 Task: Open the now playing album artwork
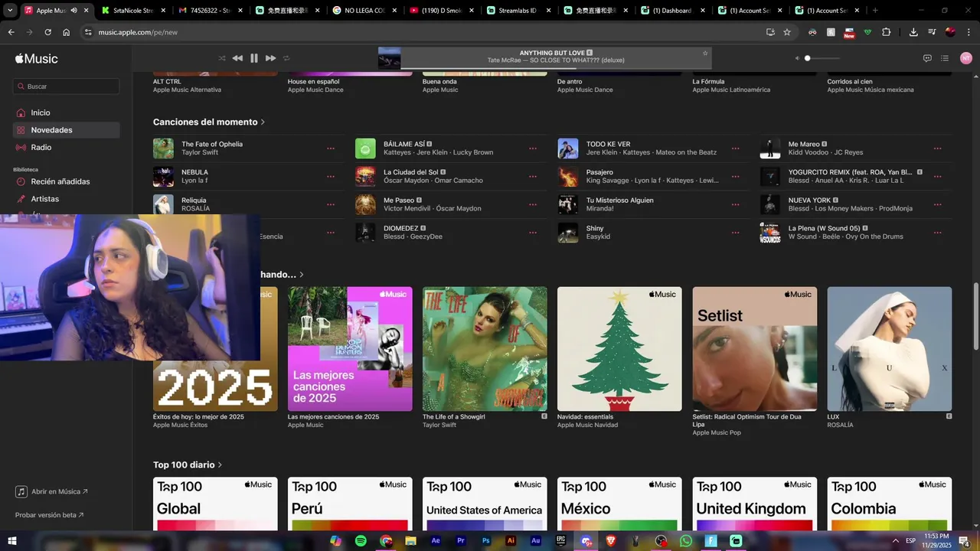[389, 58]
